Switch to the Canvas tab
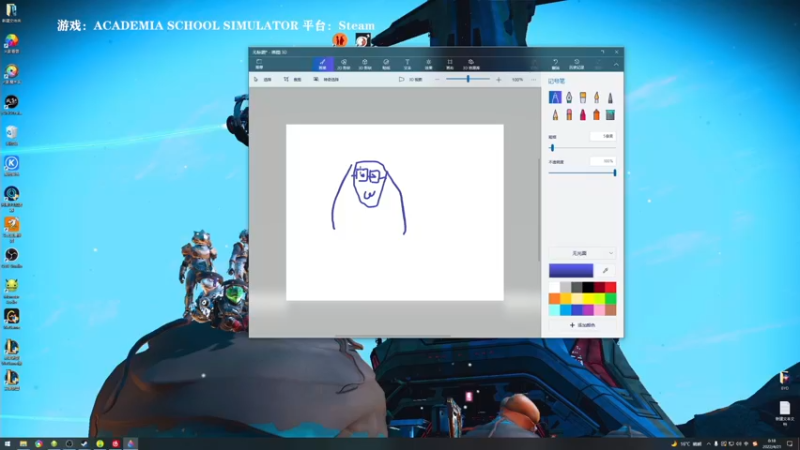The height and width of the screenshot is (450, 800). [x=450, y=64]
